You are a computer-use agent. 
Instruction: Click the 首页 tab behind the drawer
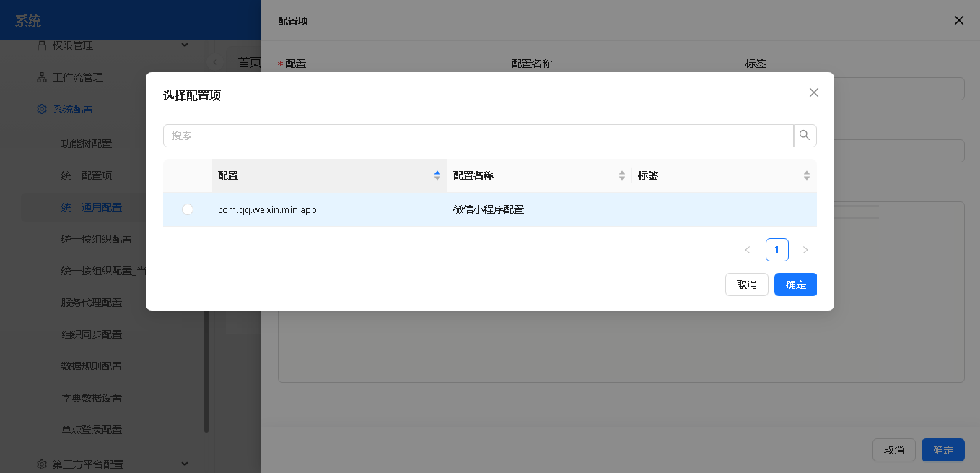pos(249,63)
